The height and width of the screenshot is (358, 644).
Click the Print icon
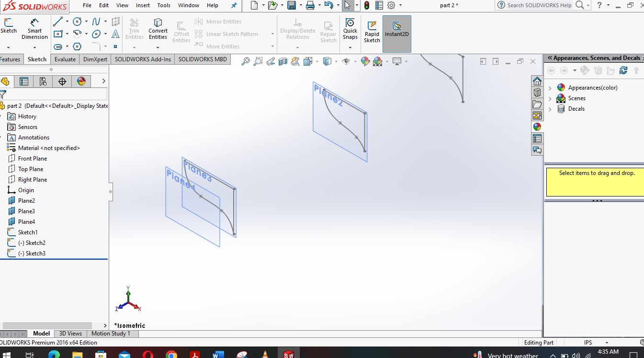pos(310,5)
